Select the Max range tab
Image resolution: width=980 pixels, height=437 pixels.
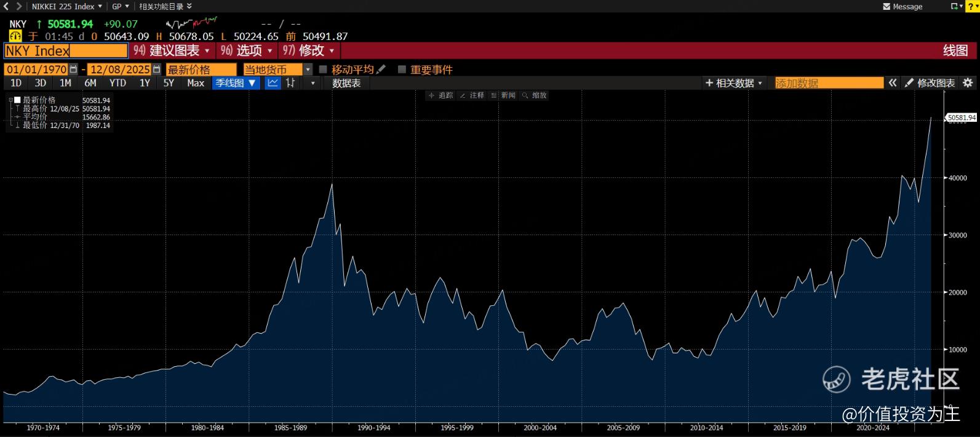click(196, 83)
